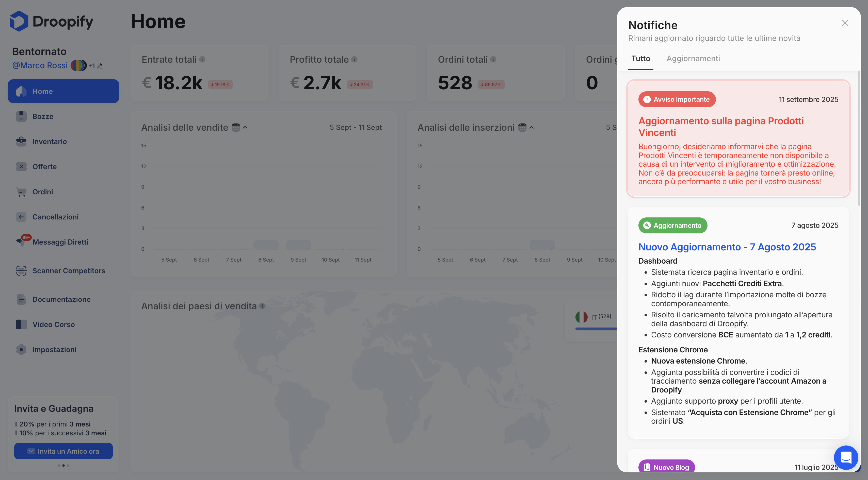Viewport: 868px width, 480px height.
Task: Click the Bozze icon in the sidebar
Action: pos(21,116)
